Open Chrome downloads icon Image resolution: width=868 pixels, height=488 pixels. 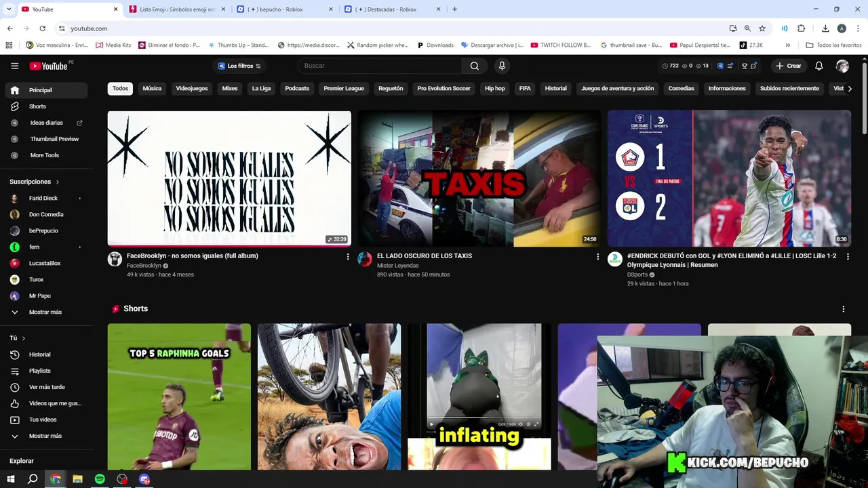click(x=825, y=28)
